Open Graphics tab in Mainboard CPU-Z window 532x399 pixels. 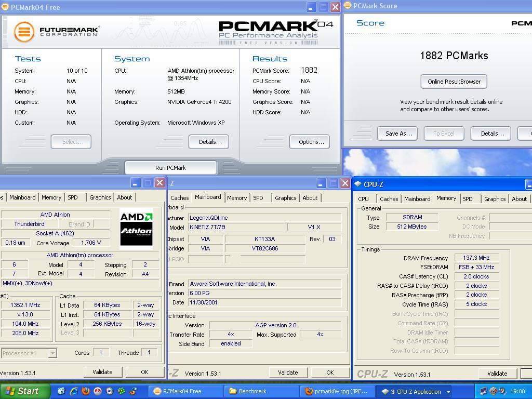(x=285, y=198)
